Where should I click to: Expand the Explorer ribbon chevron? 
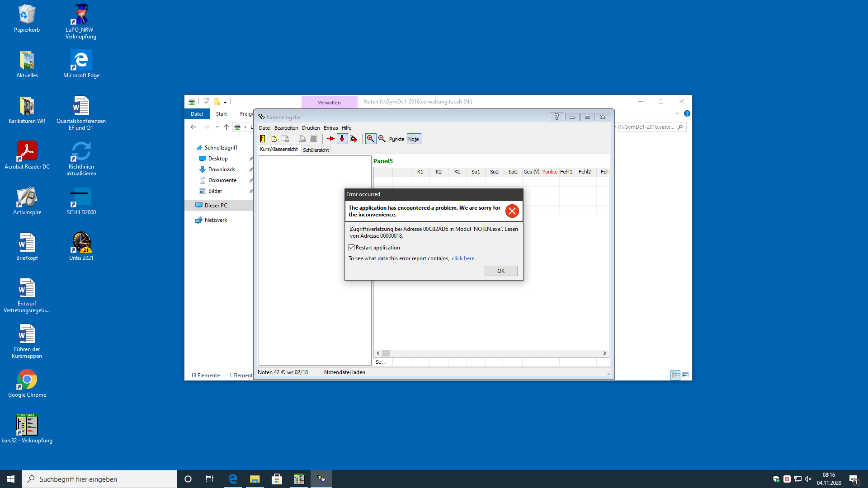click(x=677, y=114)
